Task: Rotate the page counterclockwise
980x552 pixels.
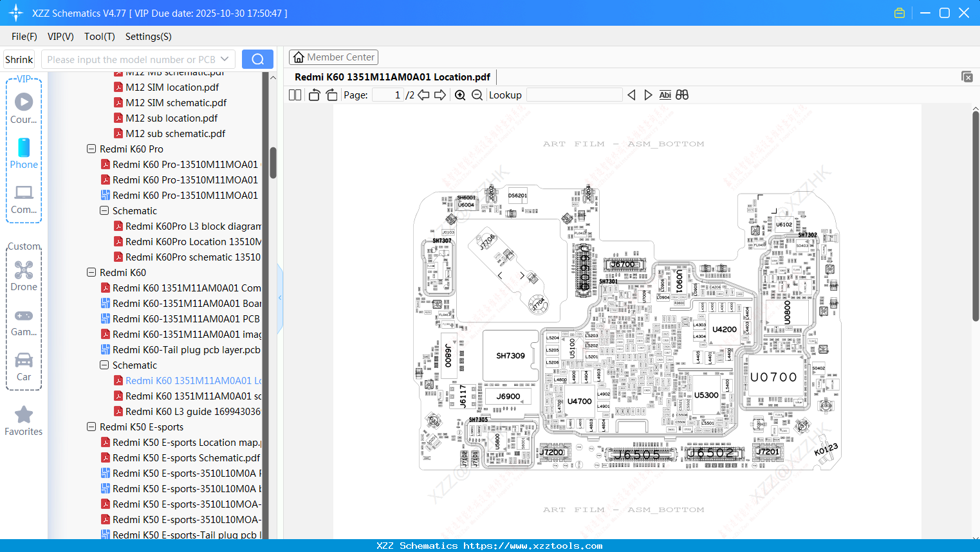Action: pos(313,95)
